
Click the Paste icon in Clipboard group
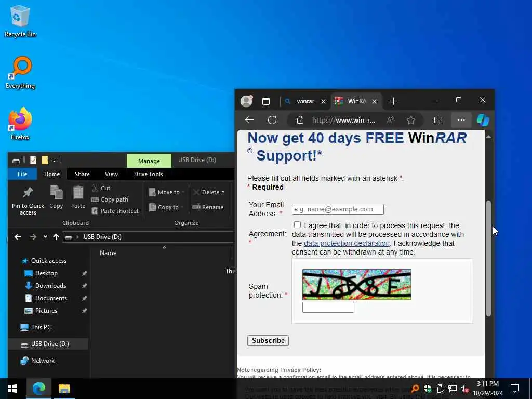click(x=78, y=197)
